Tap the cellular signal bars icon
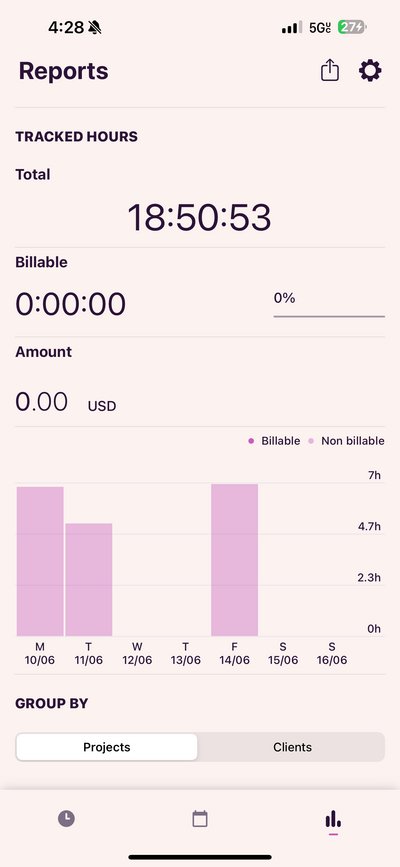This screenshot has height=867, width=400. [x=292, y=27]
